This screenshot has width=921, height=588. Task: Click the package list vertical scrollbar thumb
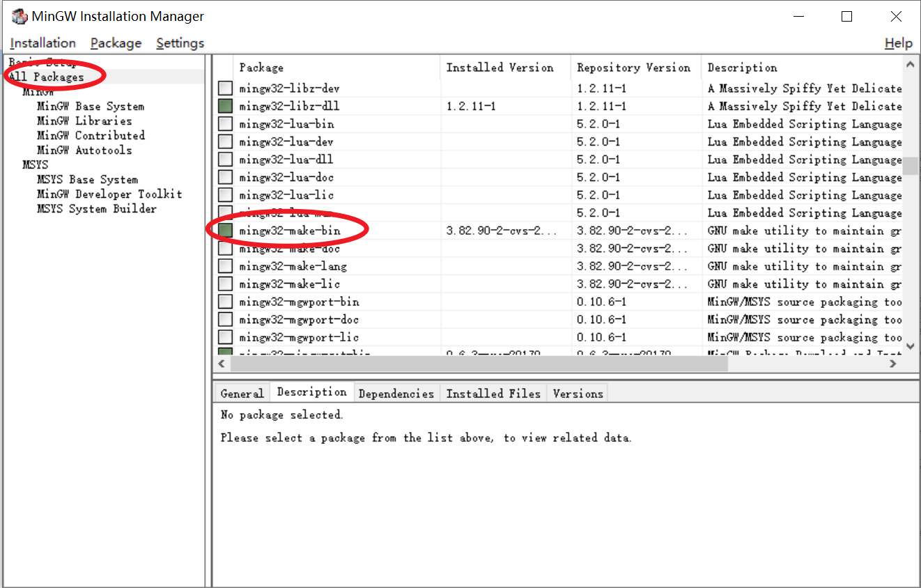pyautogui.click(x=911, y=166)
